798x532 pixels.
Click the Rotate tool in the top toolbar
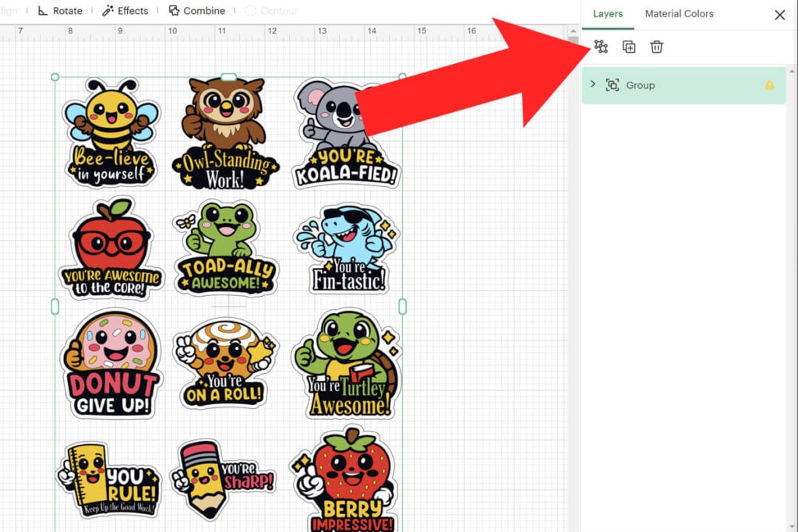point(60,10)
